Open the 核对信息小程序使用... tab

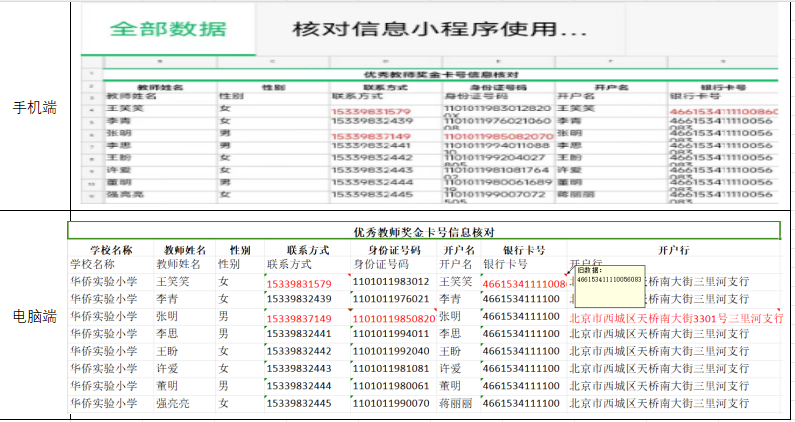(x=440, y=29)
